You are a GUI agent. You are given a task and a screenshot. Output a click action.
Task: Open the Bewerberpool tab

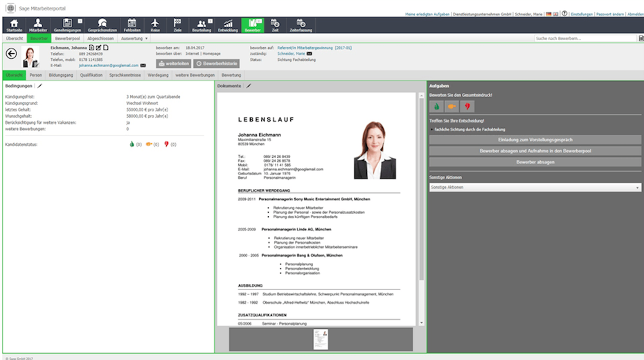[68, 39]
